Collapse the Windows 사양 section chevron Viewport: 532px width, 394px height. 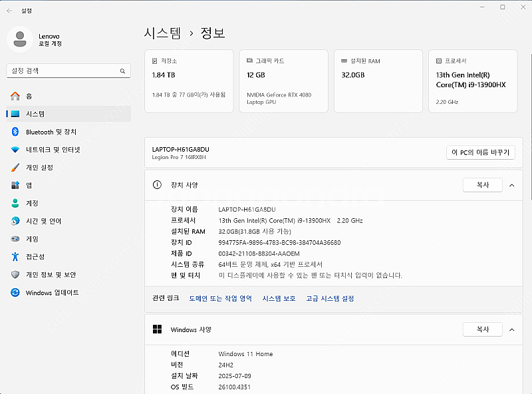pos(511,329)
